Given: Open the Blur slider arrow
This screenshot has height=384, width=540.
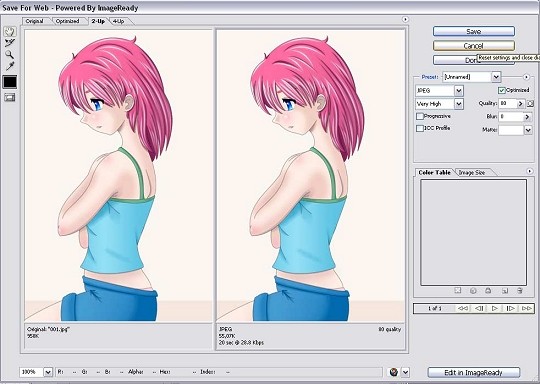Looking at the screenshot, I should click(x=527, y=117).
